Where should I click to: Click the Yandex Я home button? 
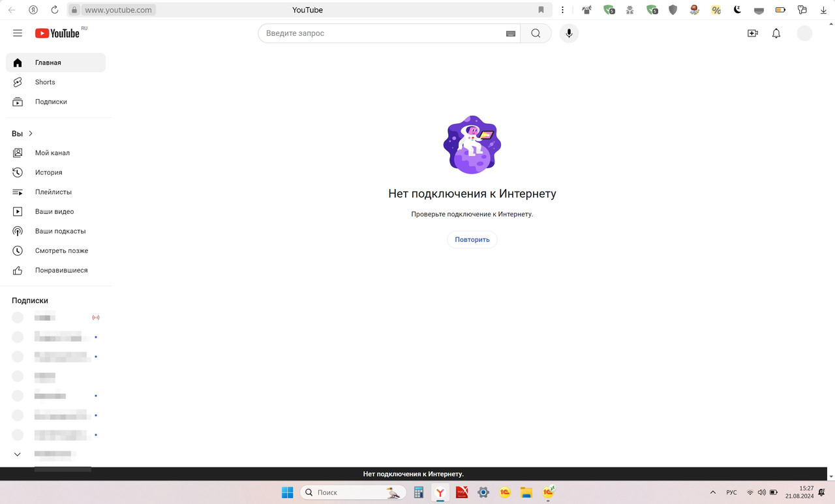tap(33, 10)
